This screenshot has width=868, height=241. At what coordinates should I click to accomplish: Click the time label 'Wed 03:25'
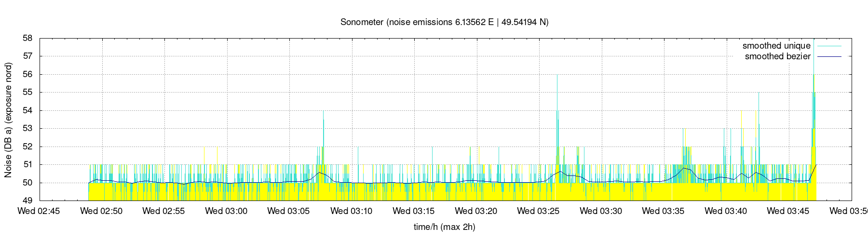(x=539, y=211)
